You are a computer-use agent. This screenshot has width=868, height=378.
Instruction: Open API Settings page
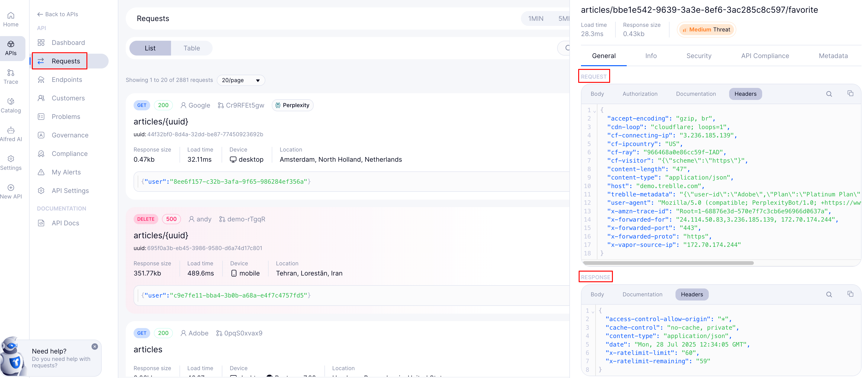70,191
